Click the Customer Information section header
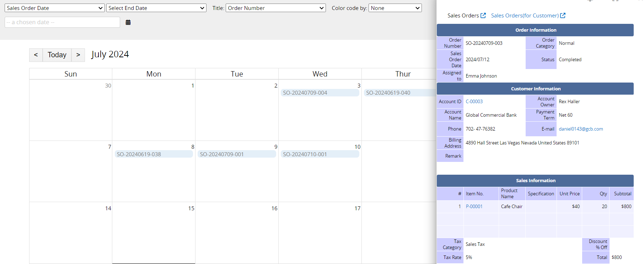The image size is (644, 264). coord(535,89)
